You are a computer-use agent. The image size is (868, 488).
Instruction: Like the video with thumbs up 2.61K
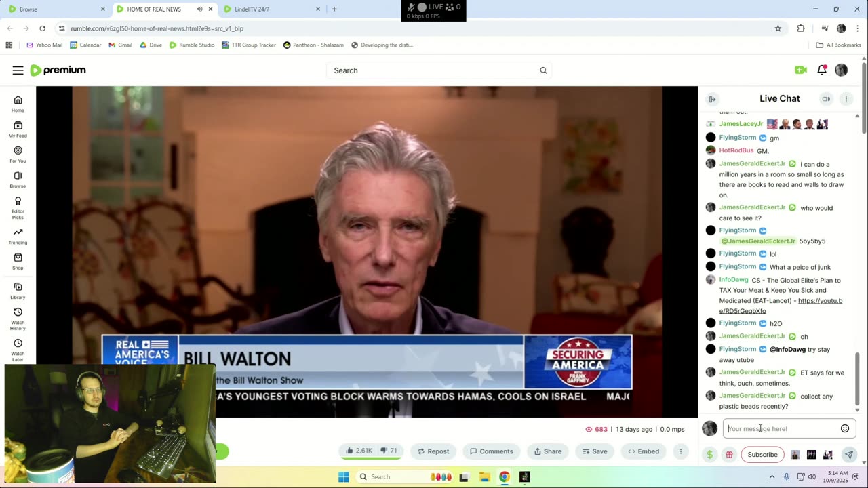click(x=359, y=451)
